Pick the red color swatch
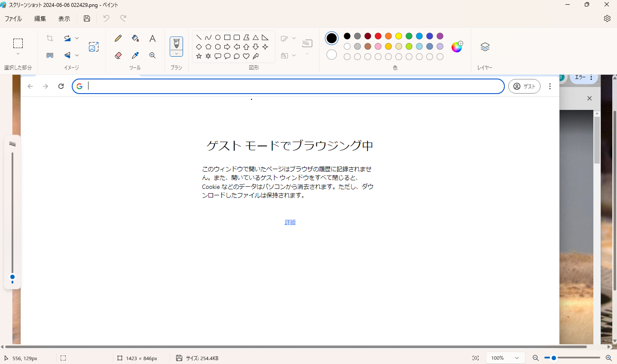The height and width of the screenshot is (364, 617). (378, 36)
